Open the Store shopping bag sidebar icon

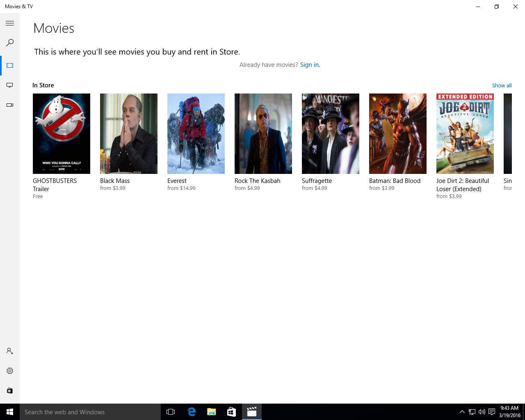10,390
